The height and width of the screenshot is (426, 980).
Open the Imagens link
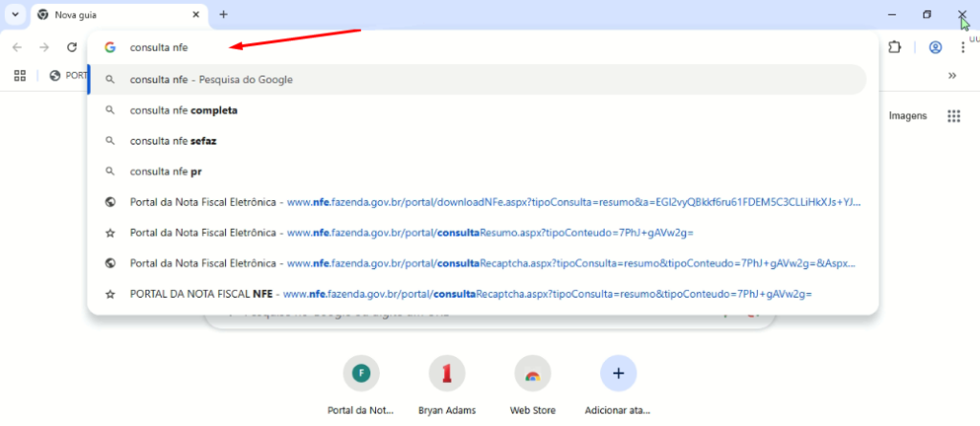click(x=907, y=116)
